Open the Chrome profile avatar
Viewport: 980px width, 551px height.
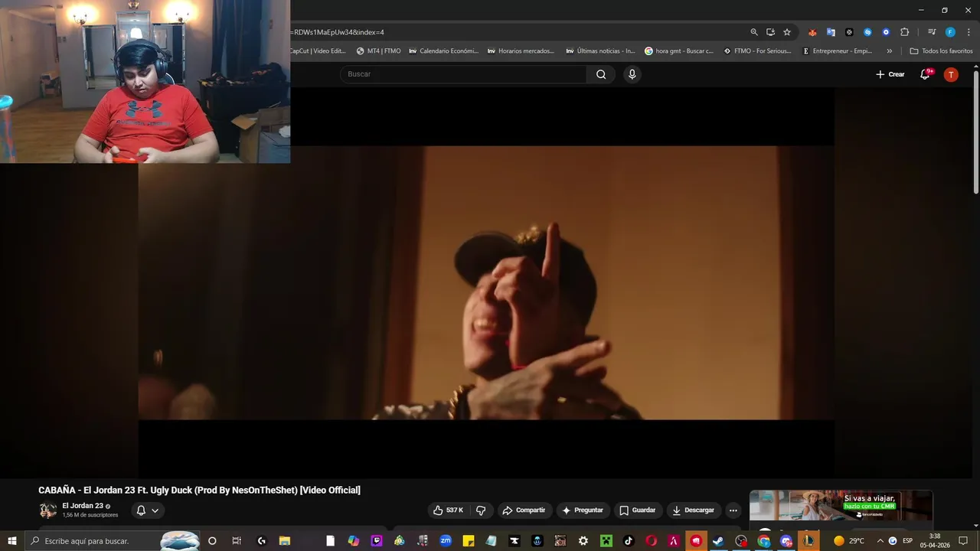pyautogui.click(x=950, y=32)
